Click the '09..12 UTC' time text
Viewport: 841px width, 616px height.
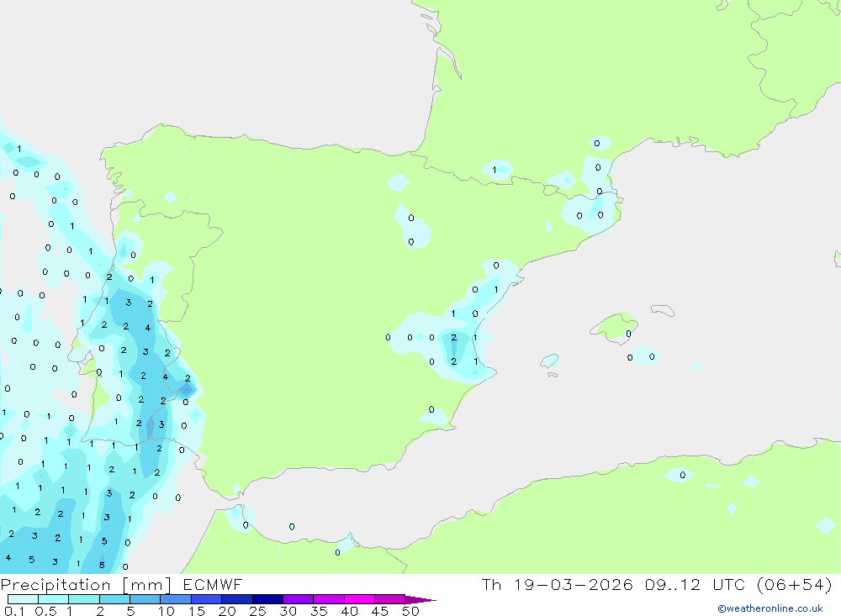click(x=696, y=584)
